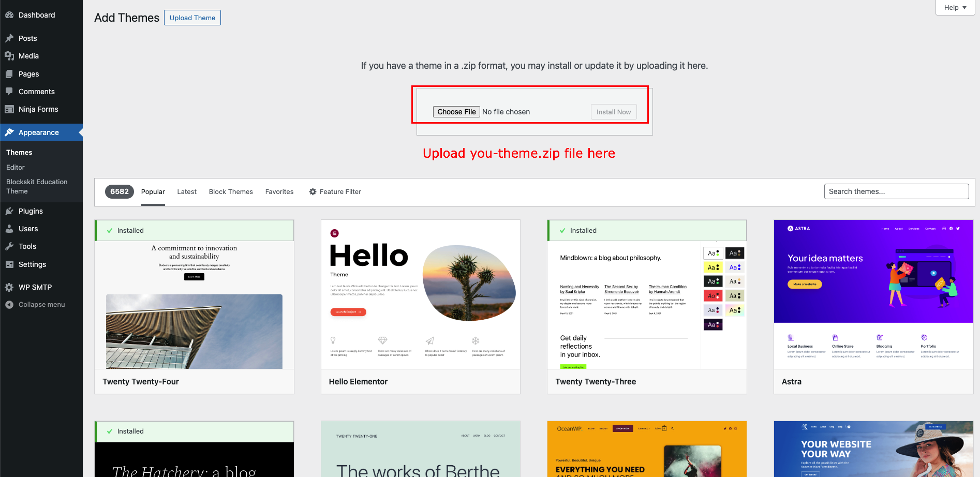This screenshot has height=477, width=980.
Task: Click the Feature Filter label
Action: tap(340, 192)
